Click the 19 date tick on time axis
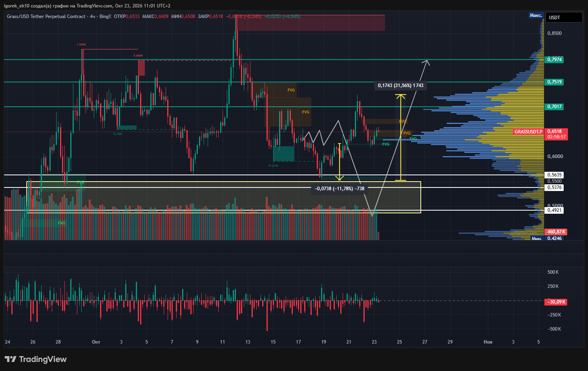Viewport: 588px width, 371px height. [323, 342]
